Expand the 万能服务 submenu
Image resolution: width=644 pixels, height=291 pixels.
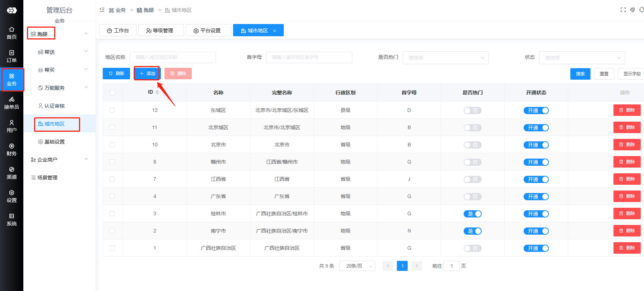click(x=86, y=88)
